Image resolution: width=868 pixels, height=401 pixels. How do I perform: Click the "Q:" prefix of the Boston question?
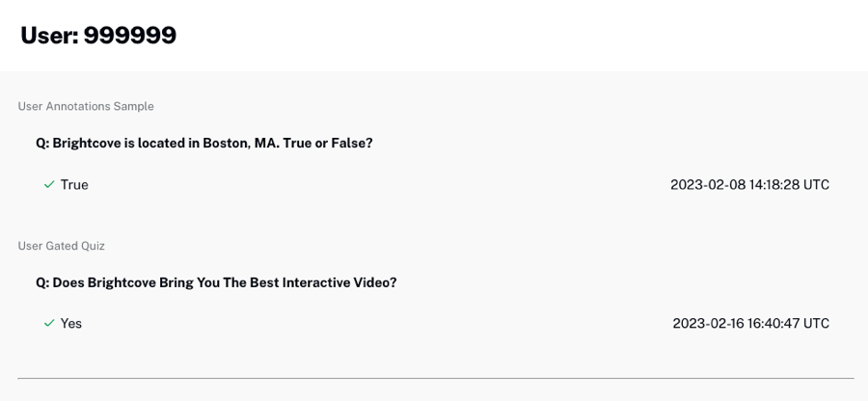click(42, 143)
